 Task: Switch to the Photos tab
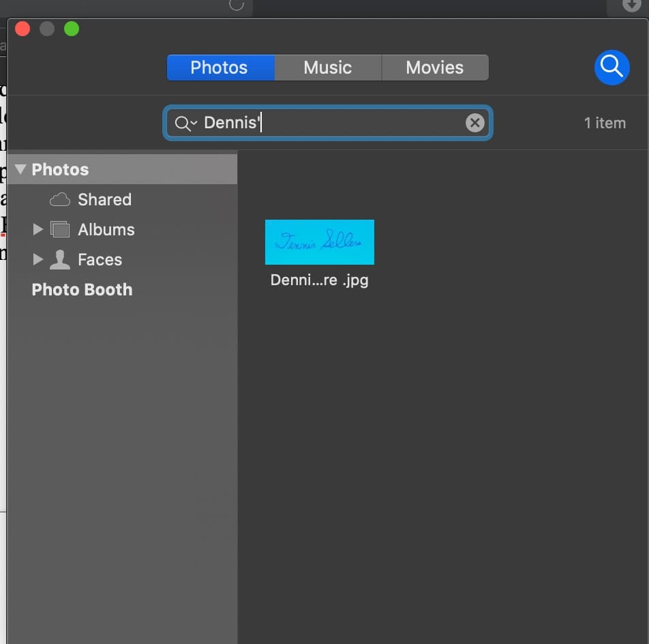pyautogui.click(x=220, y=68)
